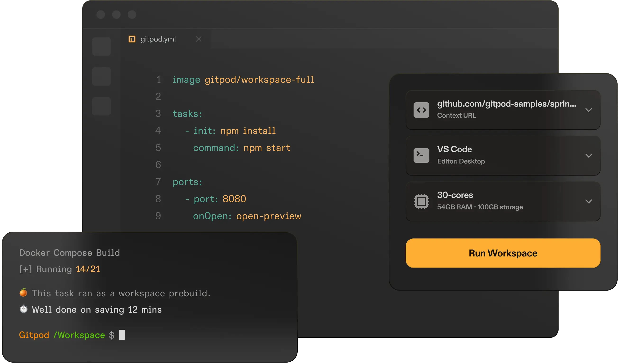The image size is (619, 364).
Task: Click 'This task ran as a workspace prebuild.'
Action: tap(121, 293)
